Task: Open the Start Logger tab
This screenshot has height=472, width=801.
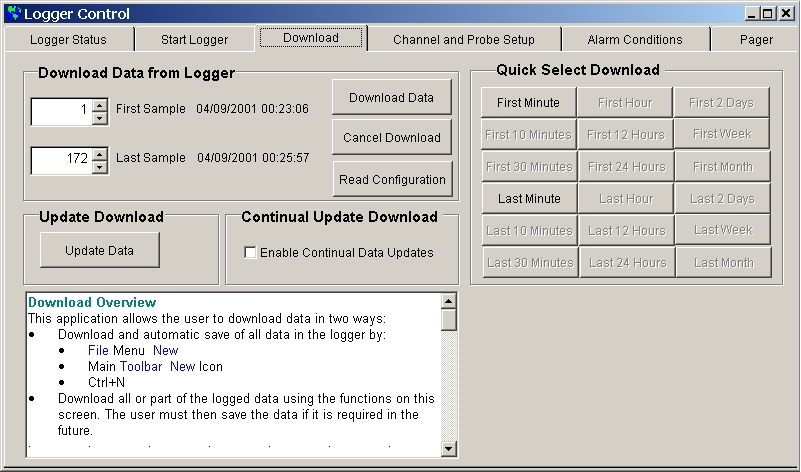Action: click(x=195, y=39)
